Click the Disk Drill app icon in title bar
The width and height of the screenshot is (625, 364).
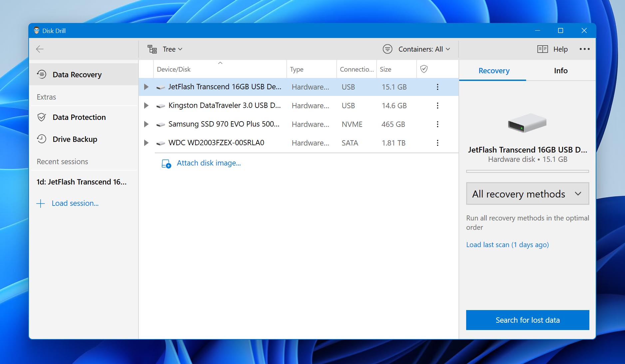coord(37,31)
